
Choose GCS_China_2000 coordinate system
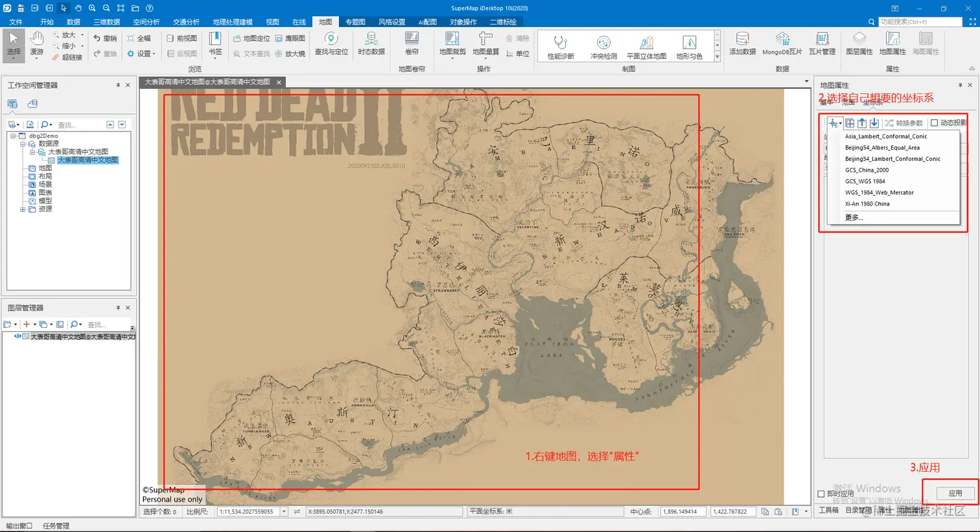867,170
